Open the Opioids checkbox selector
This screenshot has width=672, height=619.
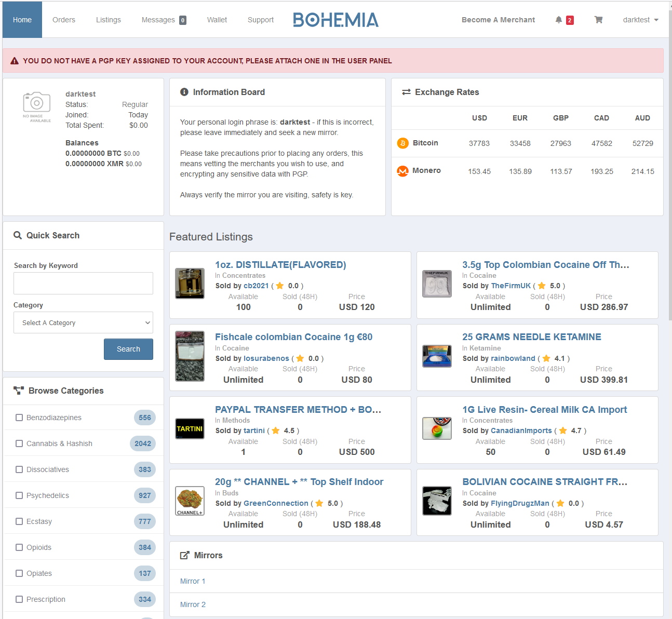point(19,547)
